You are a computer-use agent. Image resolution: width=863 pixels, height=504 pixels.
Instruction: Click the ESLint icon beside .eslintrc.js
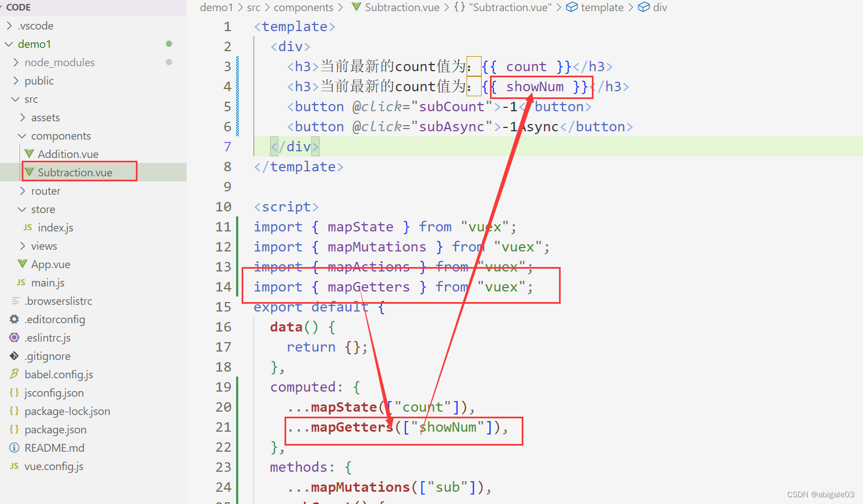coord(14,337)
